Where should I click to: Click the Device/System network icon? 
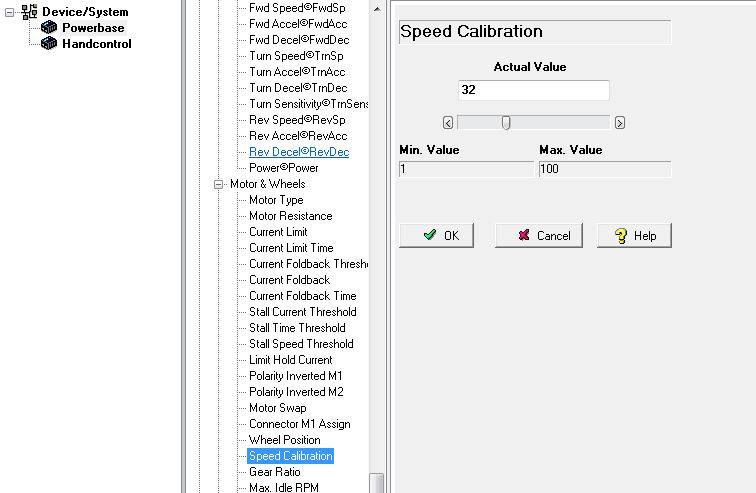coord(29,12)
